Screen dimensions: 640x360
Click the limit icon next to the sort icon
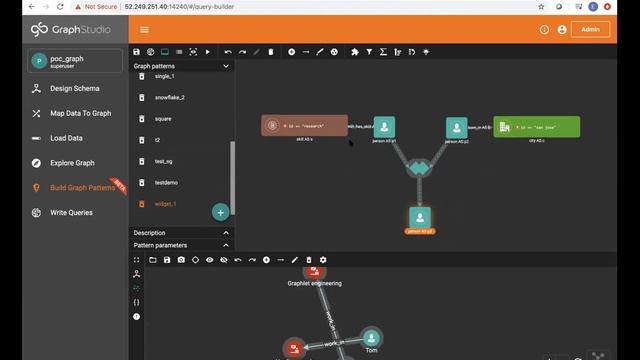[412, 52]
